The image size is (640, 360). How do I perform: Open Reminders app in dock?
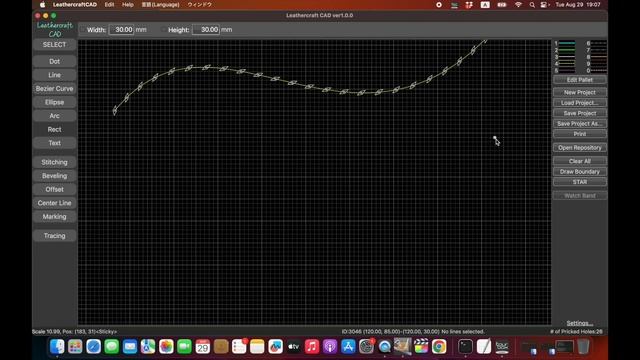tap(239, 347)
